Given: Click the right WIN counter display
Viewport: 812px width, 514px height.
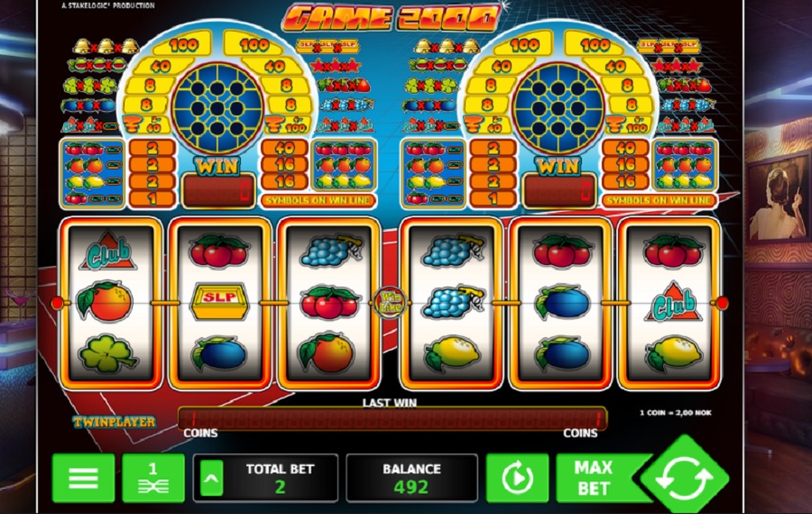Looking at the screenshot, I should point(558,191).
